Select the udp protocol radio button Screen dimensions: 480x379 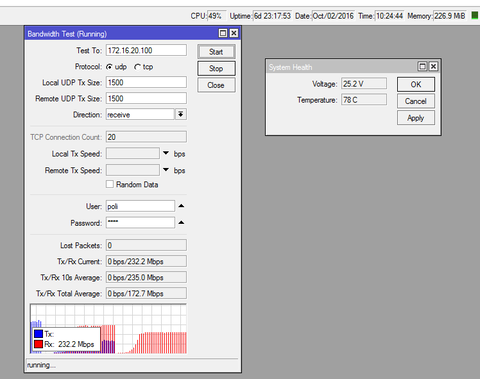(x=109, y=67)
